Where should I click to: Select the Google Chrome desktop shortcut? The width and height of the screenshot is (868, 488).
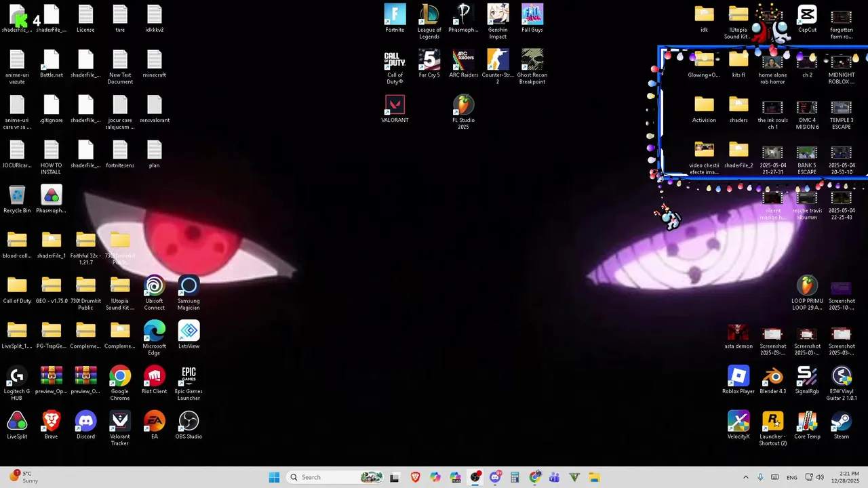click(120, 384)
